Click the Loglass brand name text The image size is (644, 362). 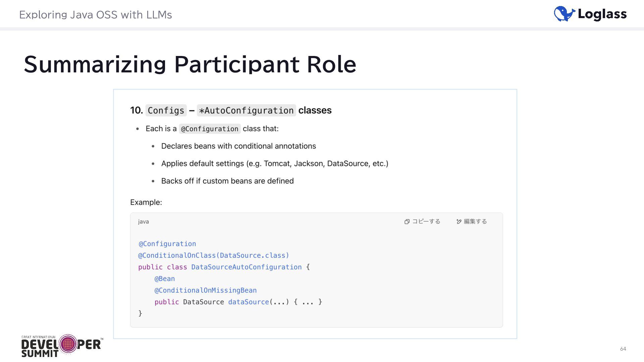pyautogui.click(x=602, y=14)
